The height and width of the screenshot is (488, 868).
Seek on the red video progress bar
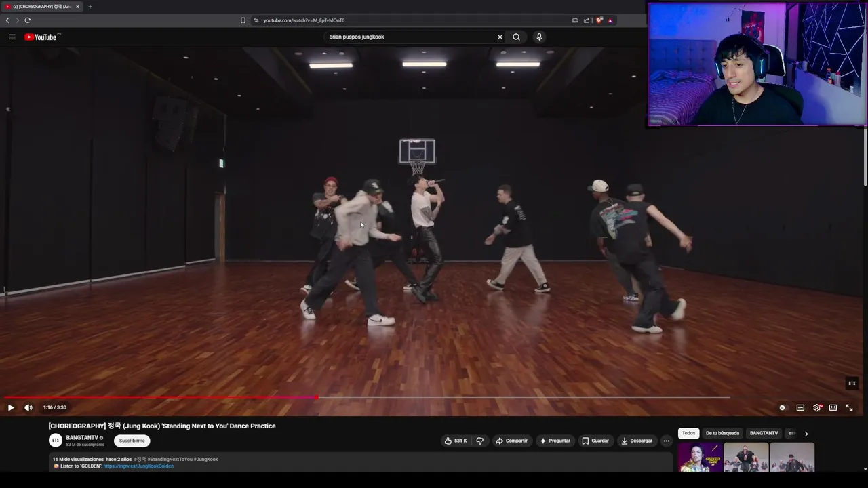[160, 397]
